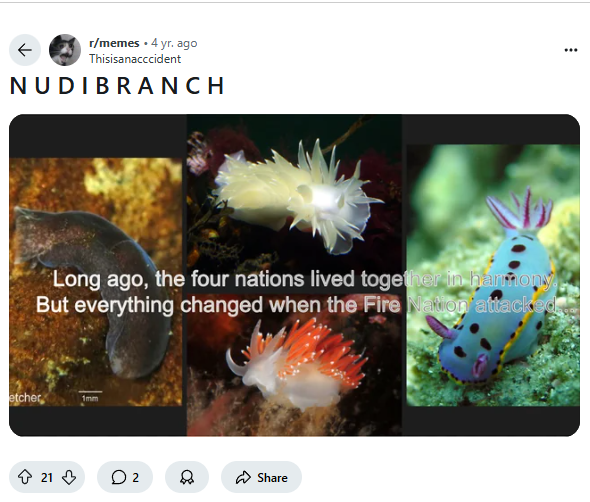
Task: Visit the r/memes community link
Action: click(114, 43)
